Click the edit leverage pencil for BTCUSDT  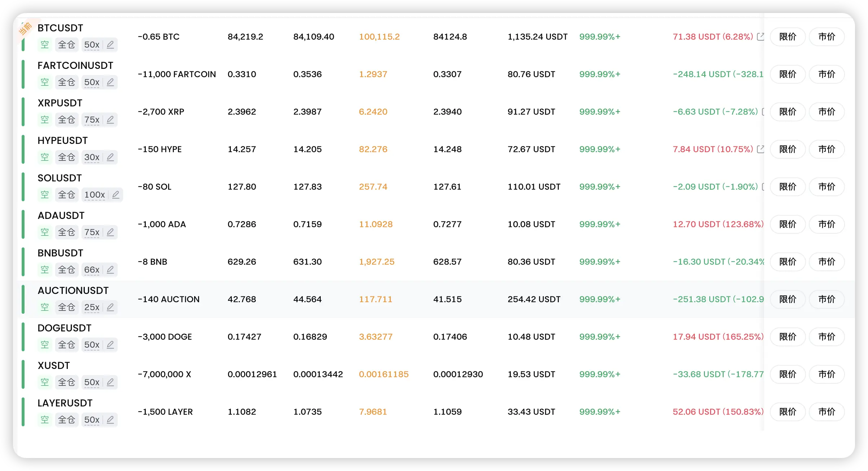click(x=110, y=45)
